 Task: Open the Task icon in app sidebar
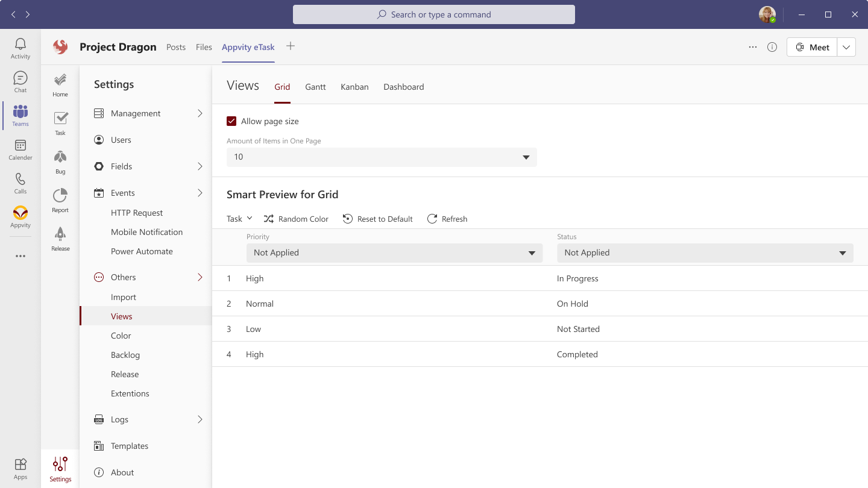point(60,119)
